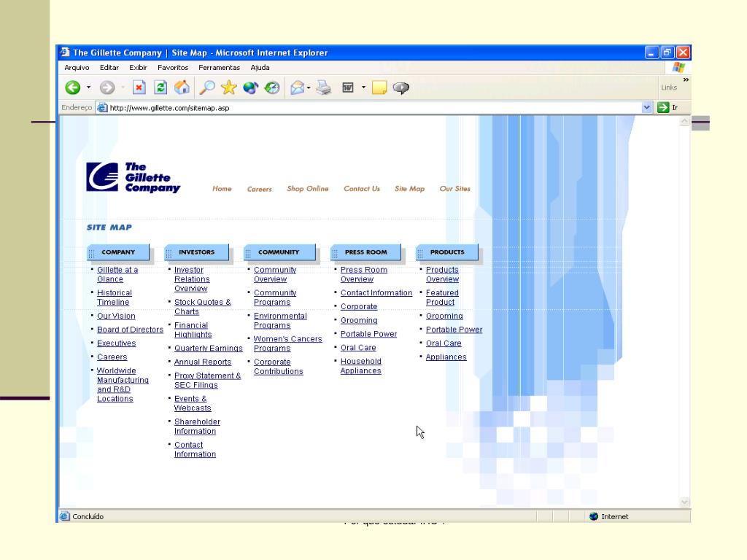Click the page icon in address bar
This screenshot has height=560, width=747.
pyautogui.click(x=102, y=108)
